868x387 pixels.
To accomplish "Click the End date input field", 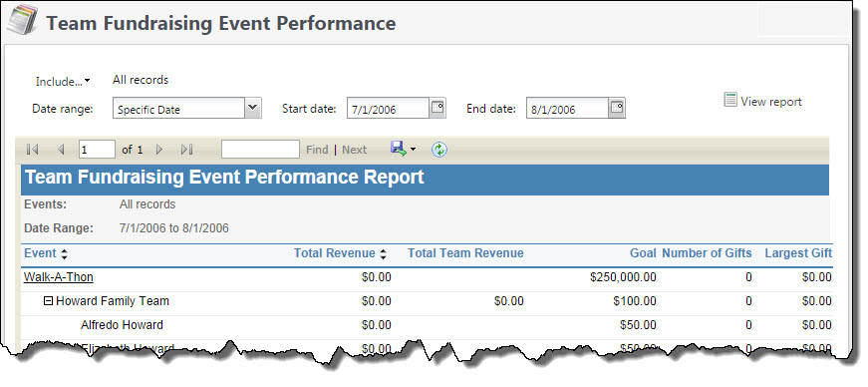I will coord(567,109).
